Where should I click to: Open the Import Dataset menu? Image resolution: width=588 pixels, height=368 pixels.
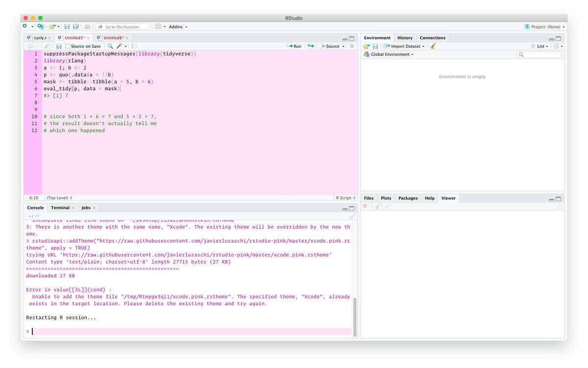click(x=405, y=46)
